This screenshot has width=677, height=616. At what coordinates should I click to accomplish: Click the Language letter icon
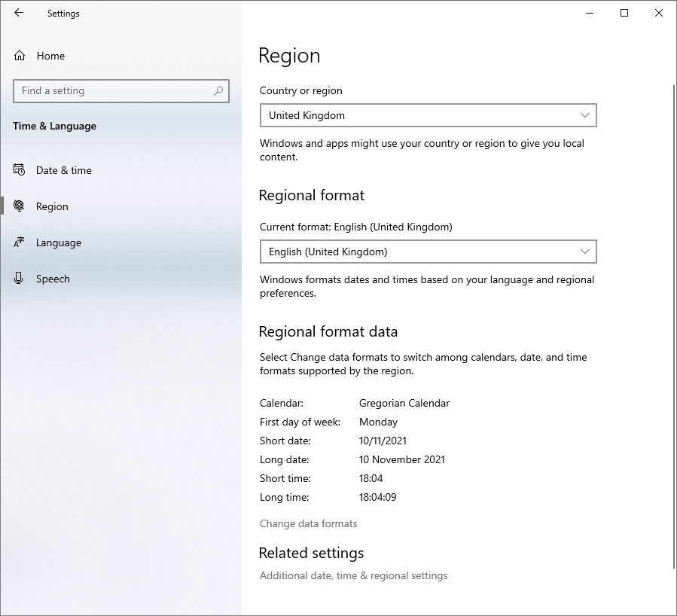20,242
